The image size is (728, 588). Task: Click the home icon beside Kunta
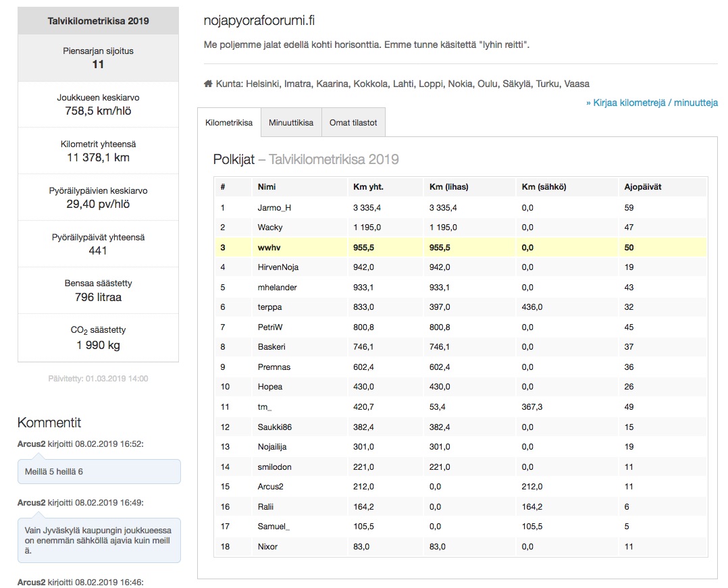coord(208,84)
